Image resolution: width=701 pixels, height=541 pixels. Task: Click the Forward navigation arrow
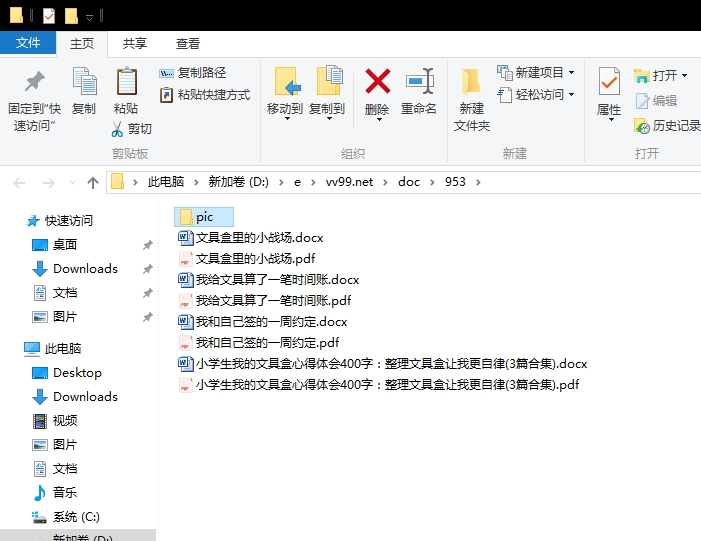tap(48, 182)
